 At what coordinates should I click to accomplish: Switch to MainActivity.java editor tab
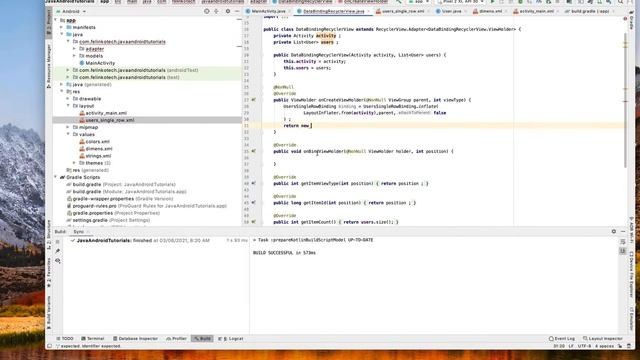click(x=268, y=11)
